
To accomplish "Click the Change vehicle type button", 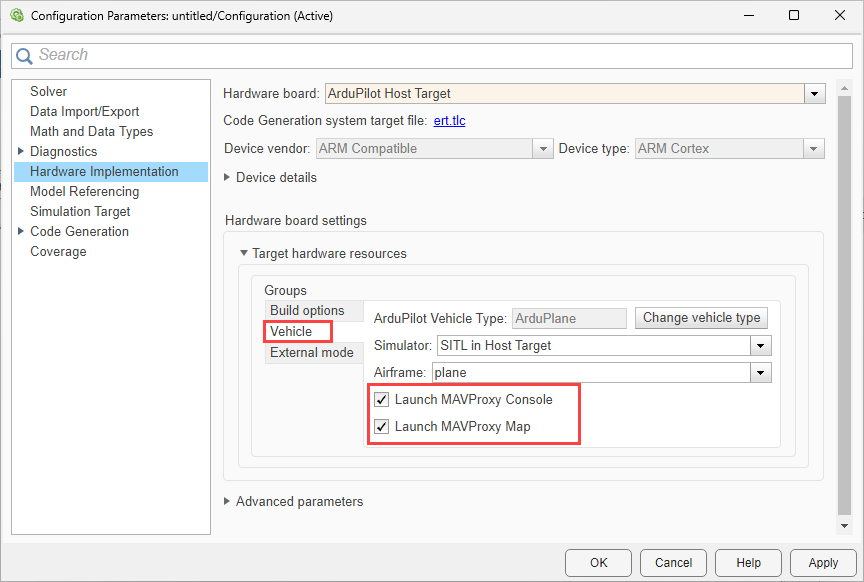I will tap(701, 318).
